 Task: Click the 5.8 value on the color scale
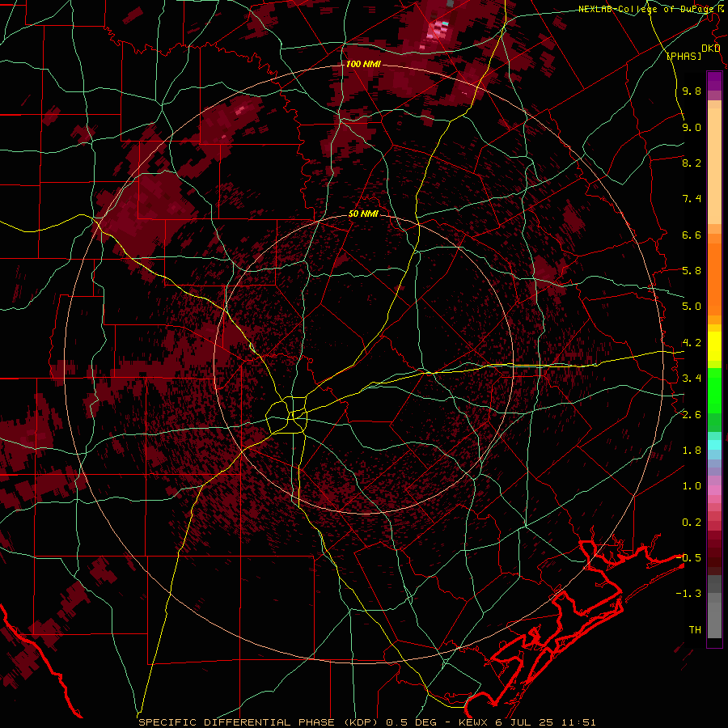click(x=692, y=271)
